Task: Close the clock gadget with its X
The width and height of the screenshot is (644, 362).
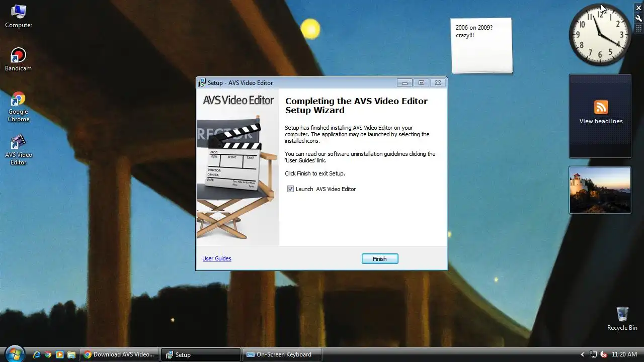Action: 639,8
